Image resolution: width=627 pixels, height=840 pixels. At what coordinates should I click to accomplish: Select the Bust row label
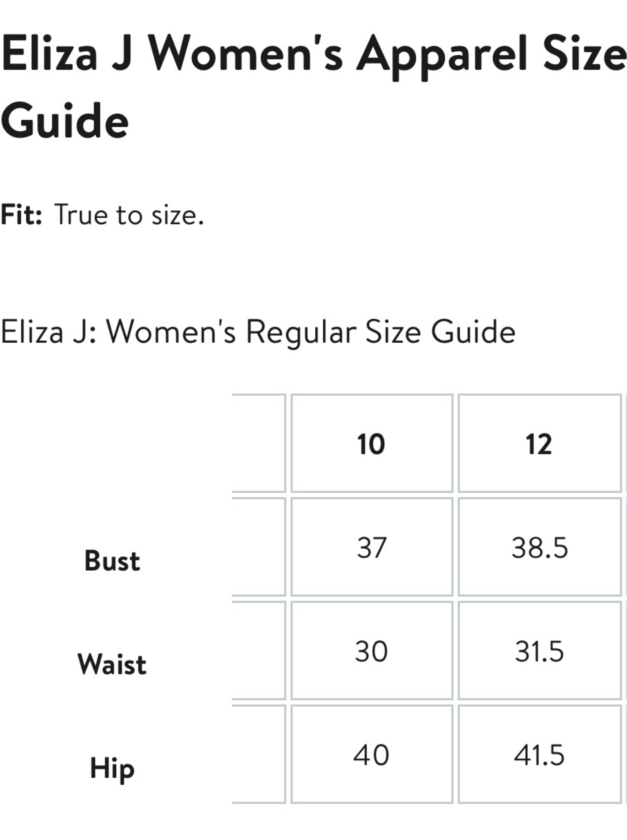(x=112, y=561)
